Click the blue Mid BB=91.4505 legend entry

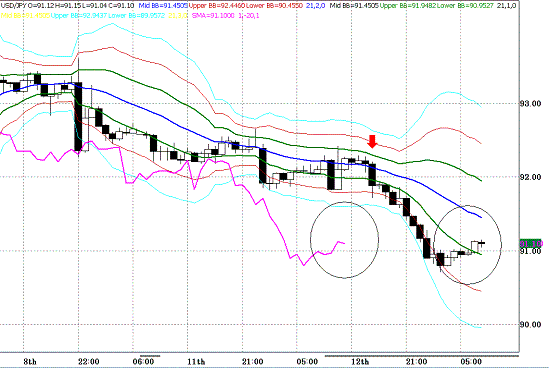[163, 6]
